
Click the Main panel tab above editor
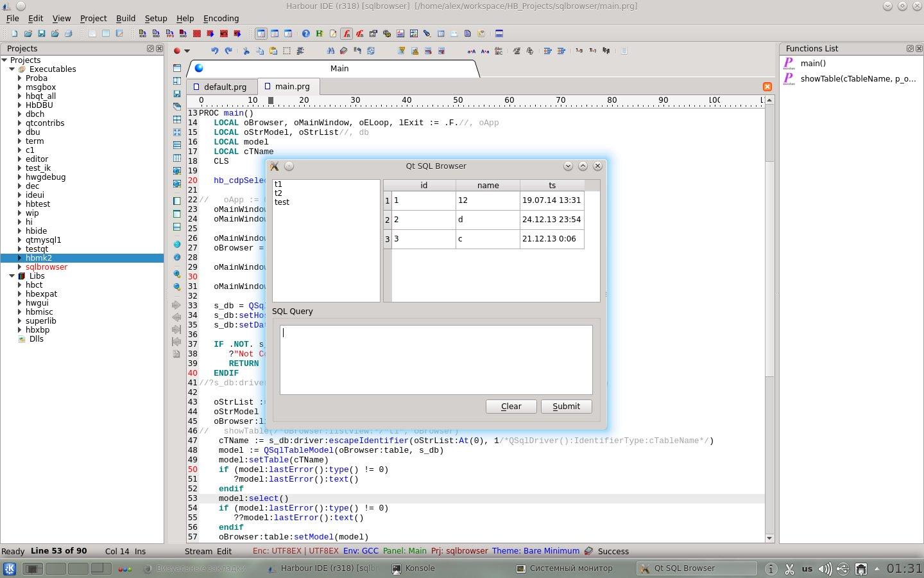[x=334, y=68]
